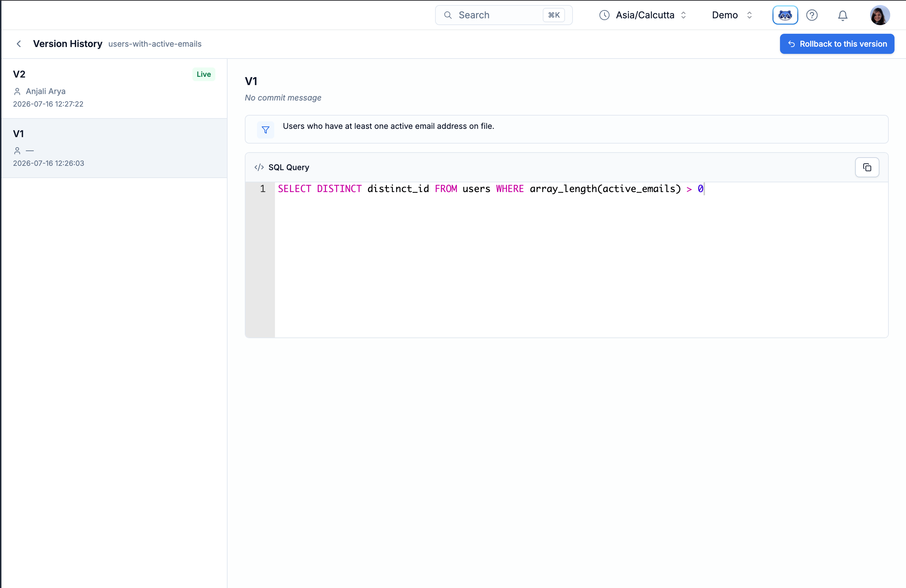
Task: Click the active email description text
Action: point(388,126)
